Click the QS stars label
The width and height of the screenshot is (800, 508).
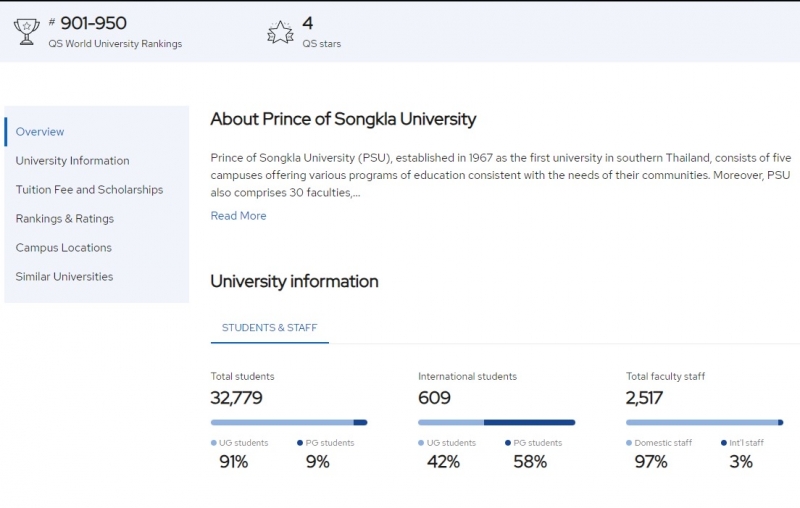pos(321,44)
